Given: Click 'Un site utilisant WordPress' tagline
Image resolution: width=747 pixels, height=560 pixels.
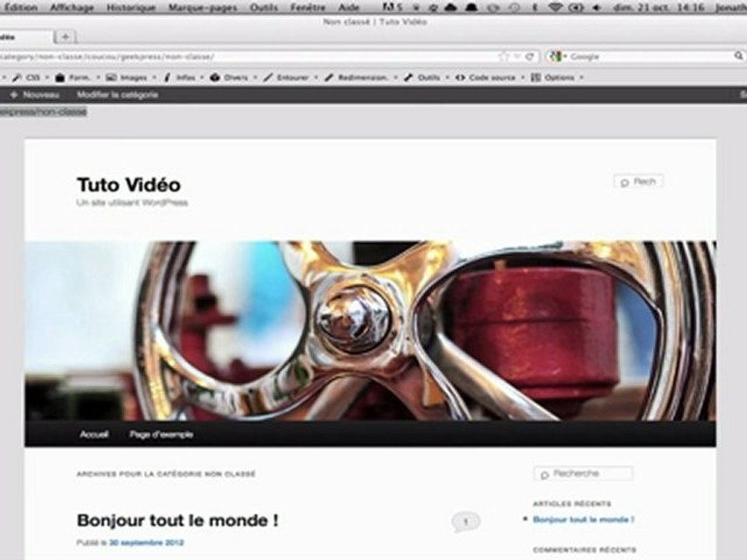Looking at the screenshot, I should tap(132, 202).
